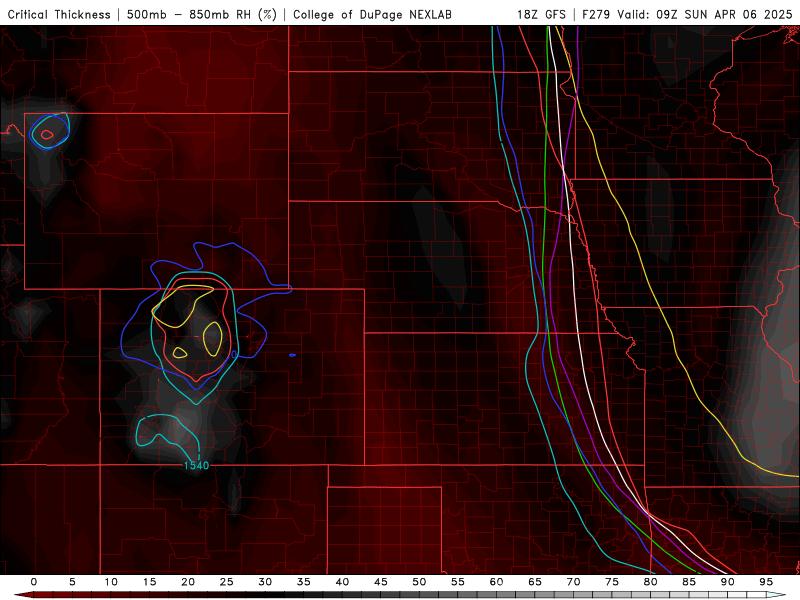Click the 'Critical Thickness' title text

pos(59,14)
